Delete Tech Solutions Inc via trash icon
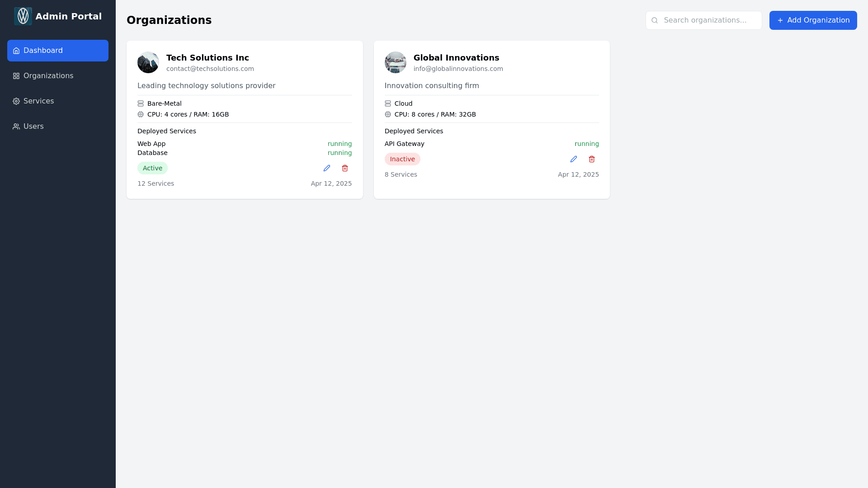 coord(344,168)
